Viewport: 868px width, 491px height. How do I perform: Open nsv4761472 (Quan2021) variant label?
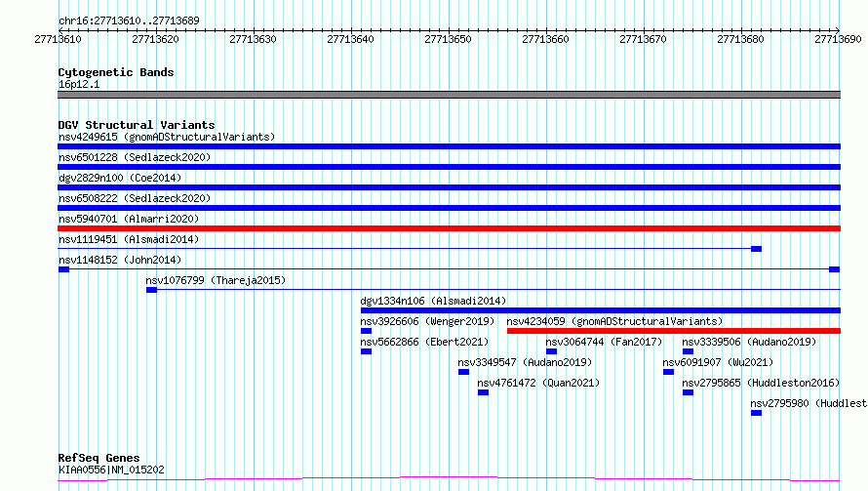coord(538,383)
